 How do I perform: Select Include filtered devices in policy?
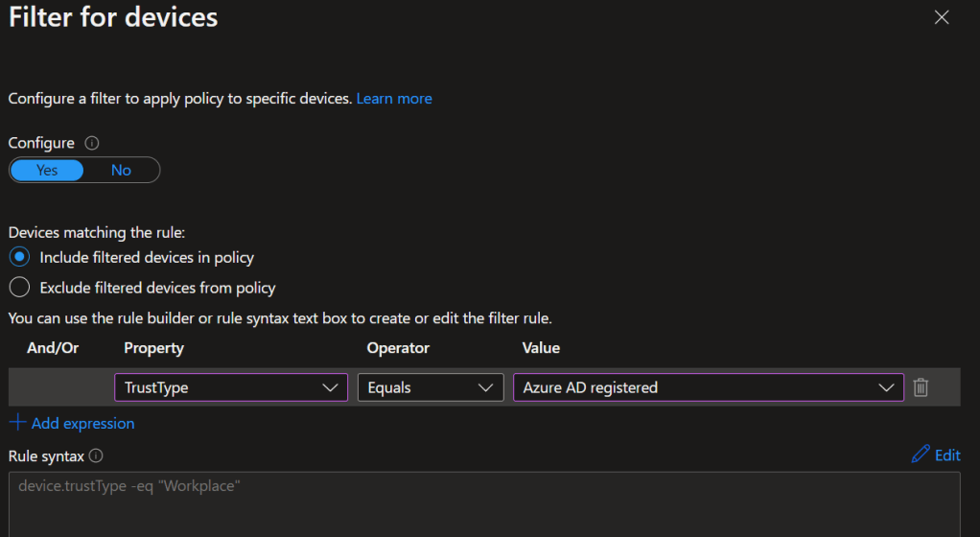(19, 257)
